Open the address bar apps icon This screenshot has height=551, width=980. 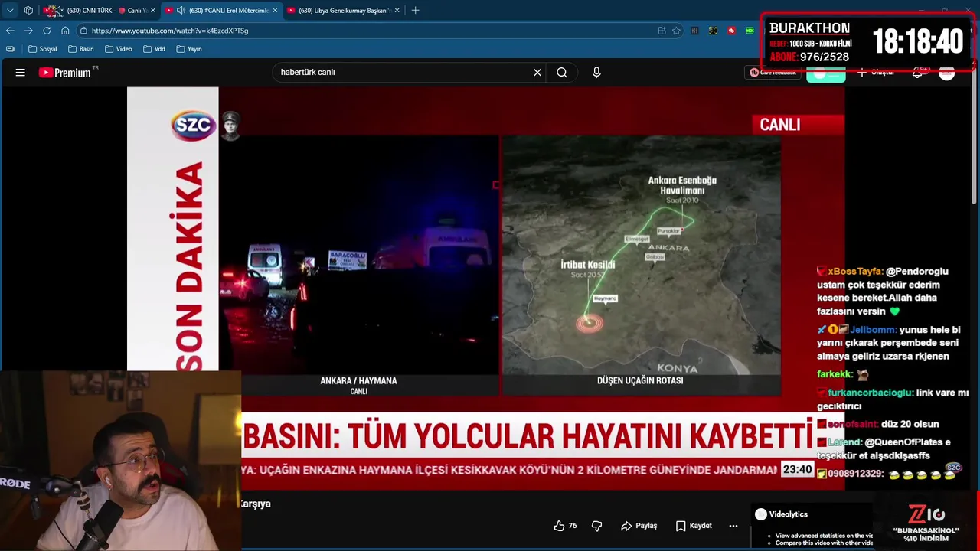tap(661, 31)
